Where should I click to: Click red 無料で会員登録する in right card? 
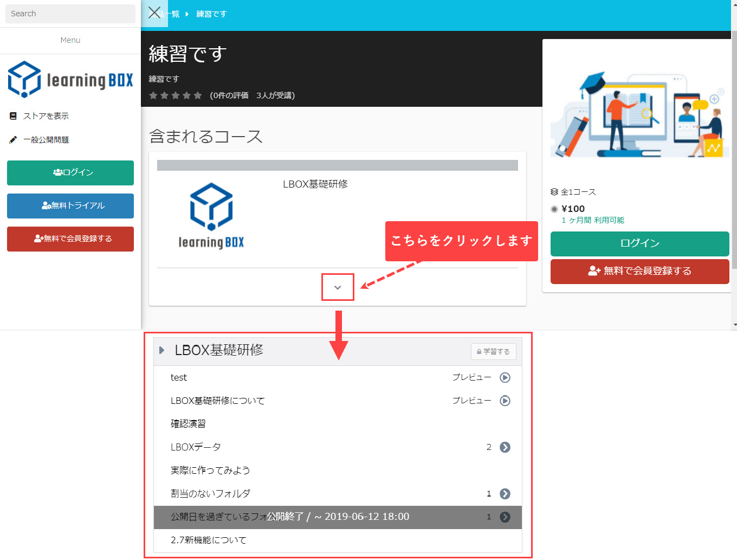[639, 271]
